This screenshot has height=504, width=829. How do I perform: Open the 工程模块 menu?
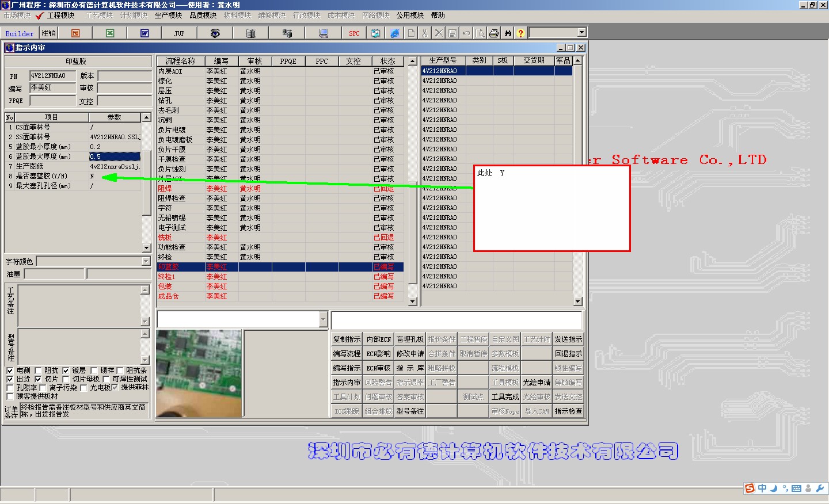(x=60, y=16)
